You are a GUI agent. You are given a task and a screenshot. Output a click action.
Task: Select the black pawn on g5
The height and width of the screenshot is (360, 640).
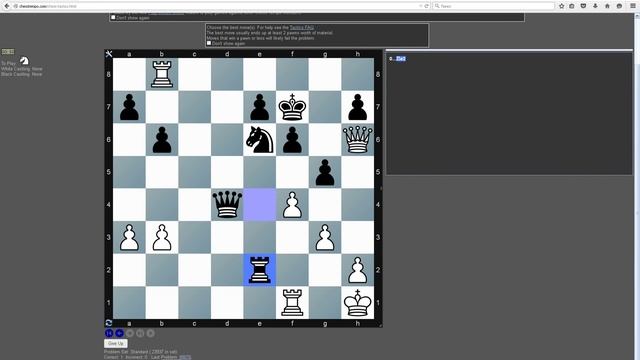coord(325,172)
